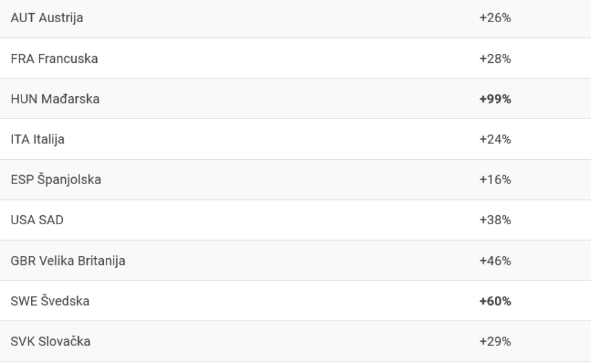Click the FRA Francuska country label
Screen dimensions: 591x364
(x=54, y=59)
